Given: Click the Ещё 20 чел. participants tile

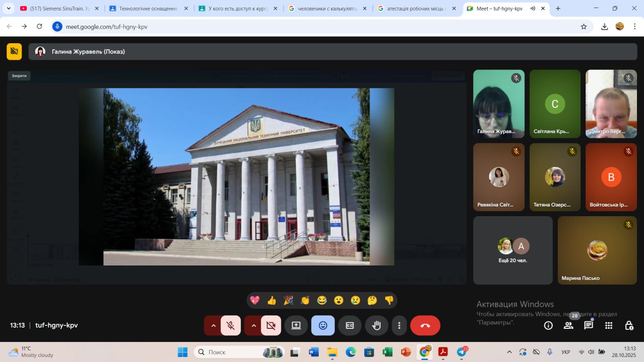Looking at the screenshot, I should click(513, 250).
